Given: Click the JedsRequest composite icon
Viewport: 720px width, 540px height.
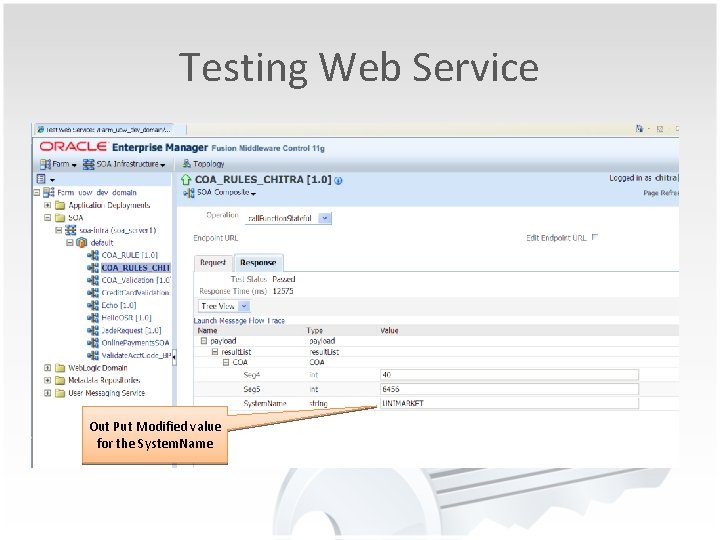Looking at the screenshot, I should [x=93, y=330].
